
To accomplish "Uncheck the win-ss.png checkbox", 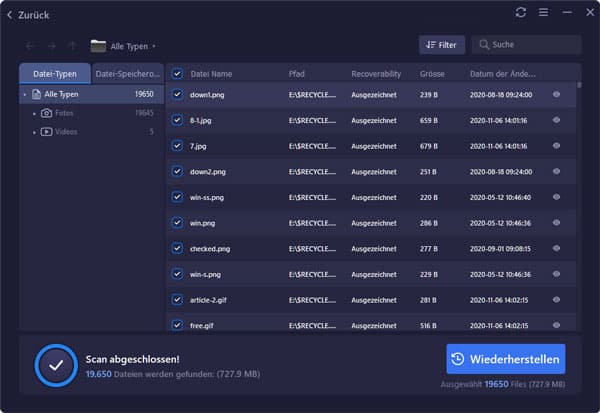I will pyautogui.click(x=177, y=197).
